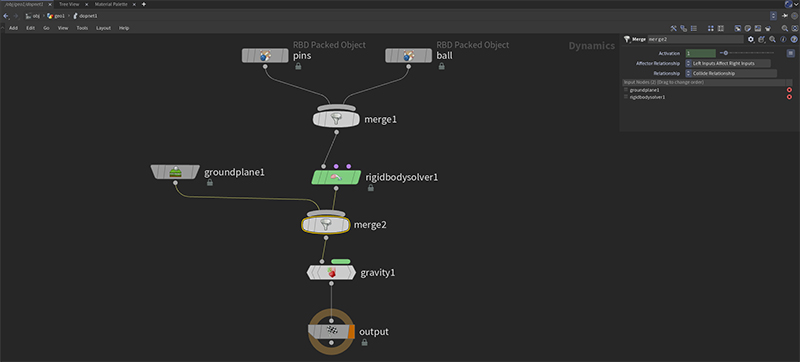Open the Help menu
Screen dimensions: 800x362
[124, 28]
